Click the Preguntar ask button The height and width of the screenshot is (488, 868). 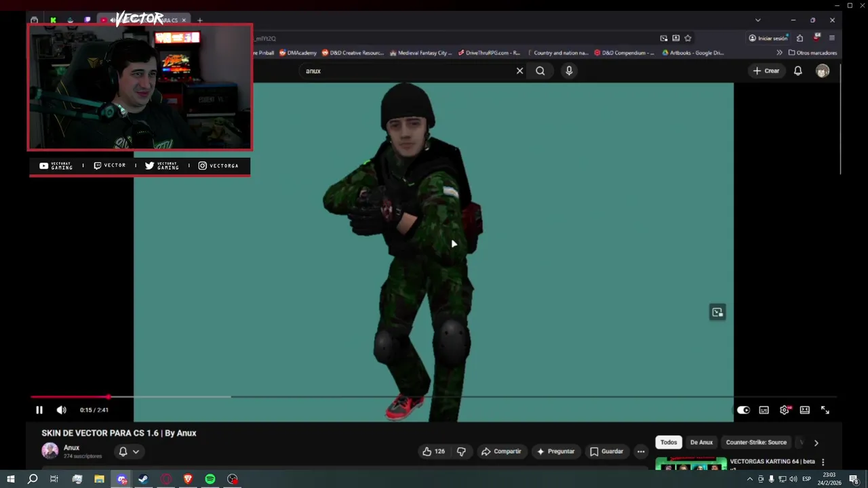(555, 451)
